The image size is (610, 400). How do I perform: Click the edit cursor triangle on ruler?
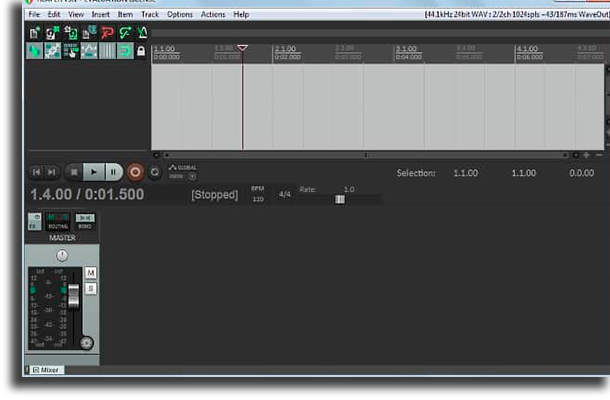pos(242,48)
